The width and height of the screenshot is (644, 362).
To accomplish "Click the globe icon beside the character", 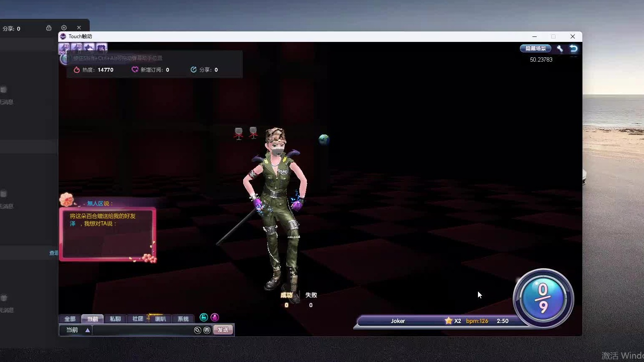I will tap(324, 139).
